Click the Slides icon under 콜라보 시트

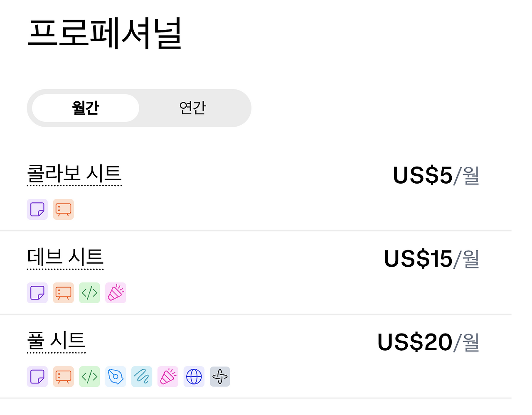click(63, 209)
